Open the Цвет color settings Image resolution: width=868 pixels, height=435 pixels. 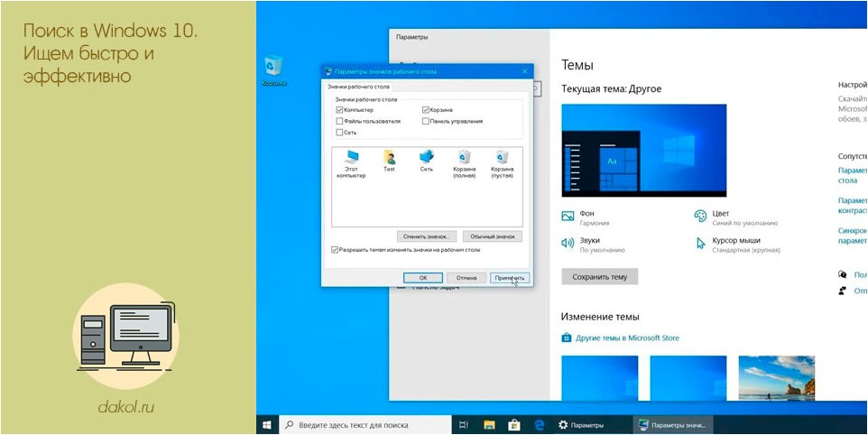click(x=736, y=217)
